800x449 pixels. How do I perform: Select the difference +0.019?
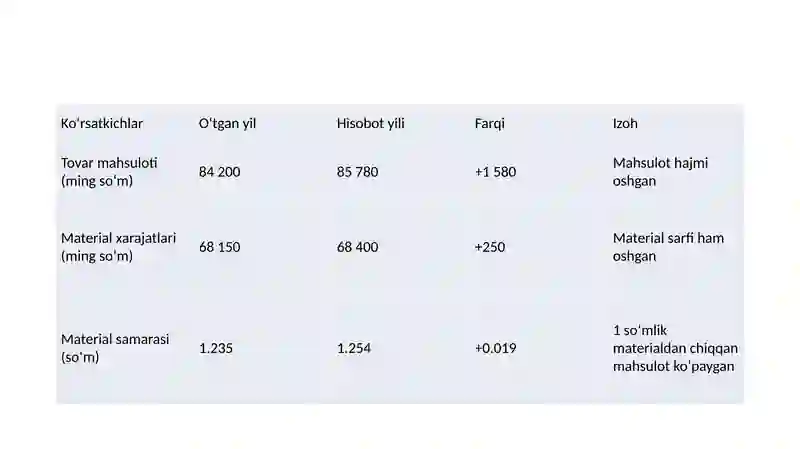[x=495, y=348]
